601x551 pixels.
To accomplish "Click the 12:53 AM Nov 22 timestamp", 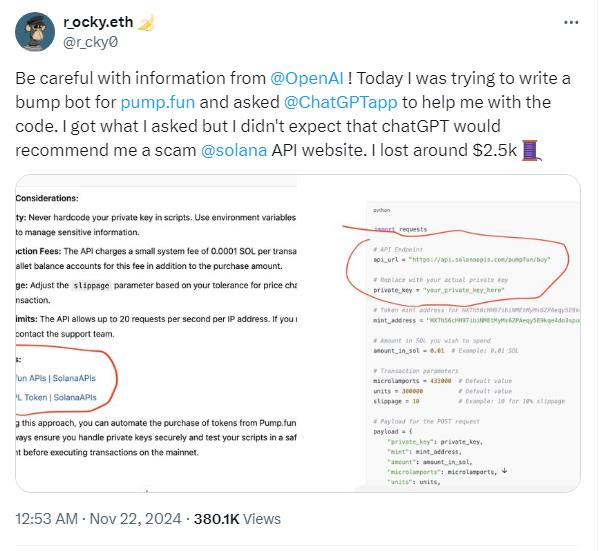I will tap(99, 519).
